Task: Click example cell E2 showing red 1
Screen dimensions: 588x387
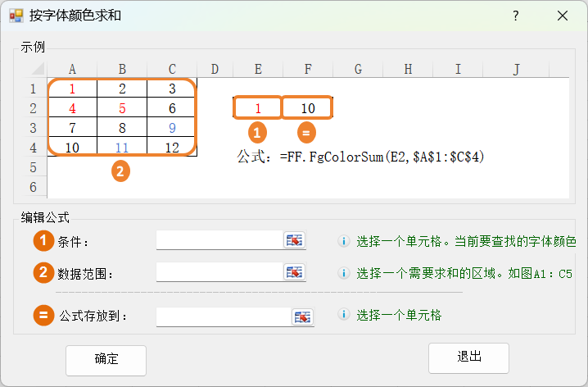Action: [258, 107]
